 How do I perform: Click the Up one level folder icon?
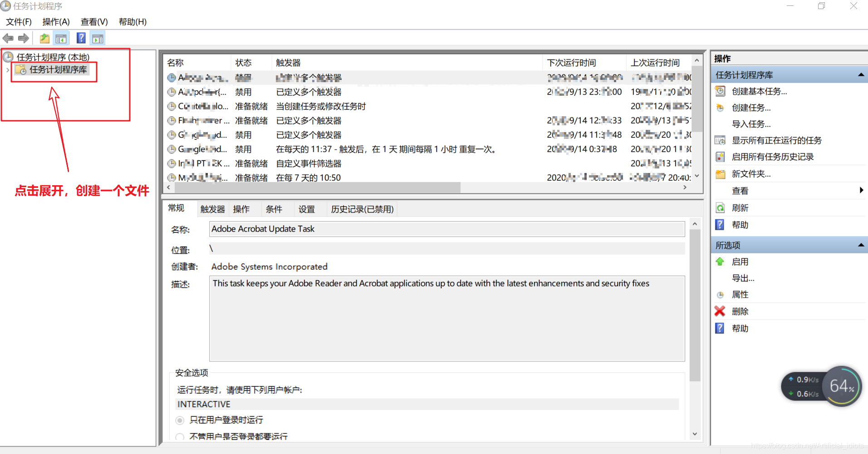point(44,39)
